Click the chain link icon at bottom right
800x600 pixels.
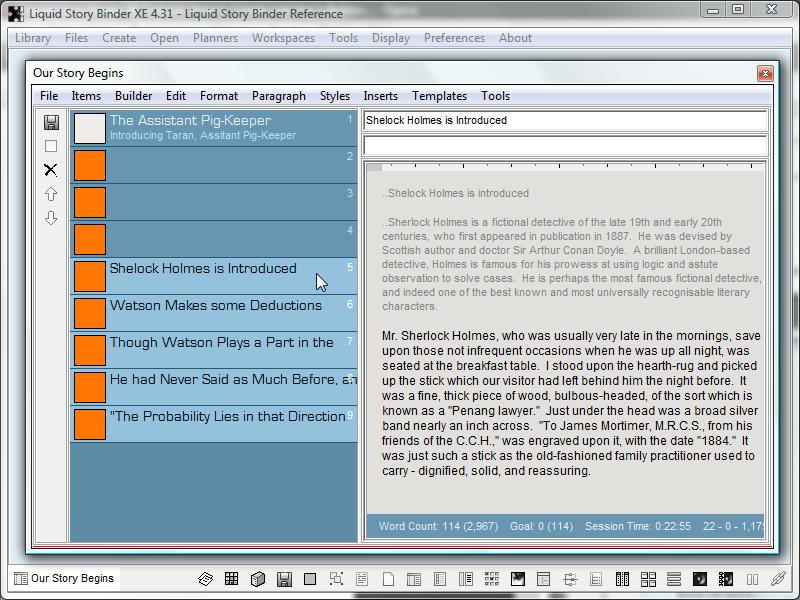[779, 579]
